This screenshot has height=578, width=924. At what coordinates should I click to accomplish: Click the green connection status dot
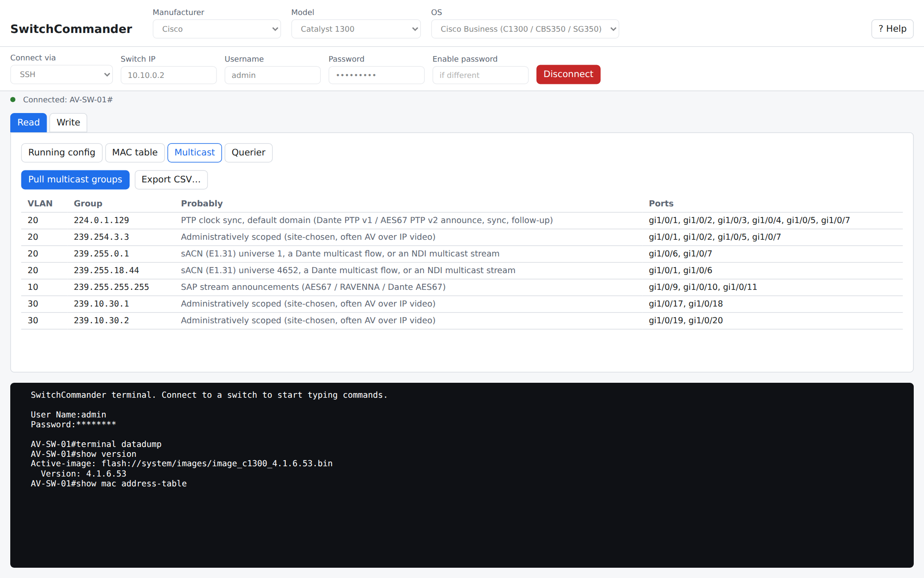[13, 100]
